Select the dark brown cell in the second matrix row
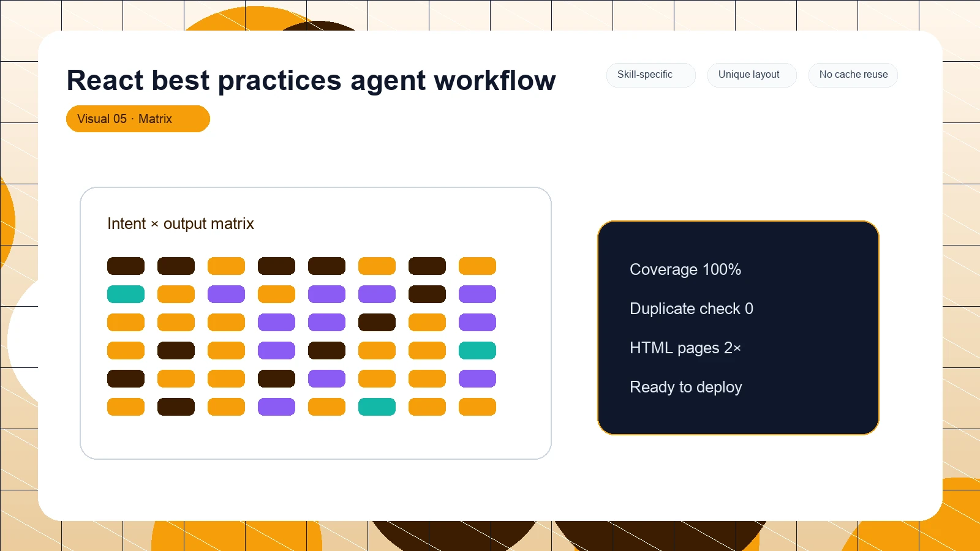The height and width of the screenshot is (551, 980). coord(427,294)
